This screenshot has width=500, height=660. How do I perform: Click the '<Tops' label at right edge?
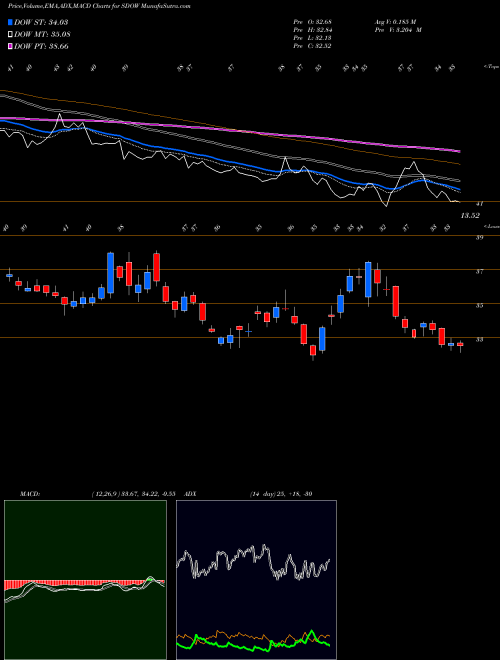[491, 67]
